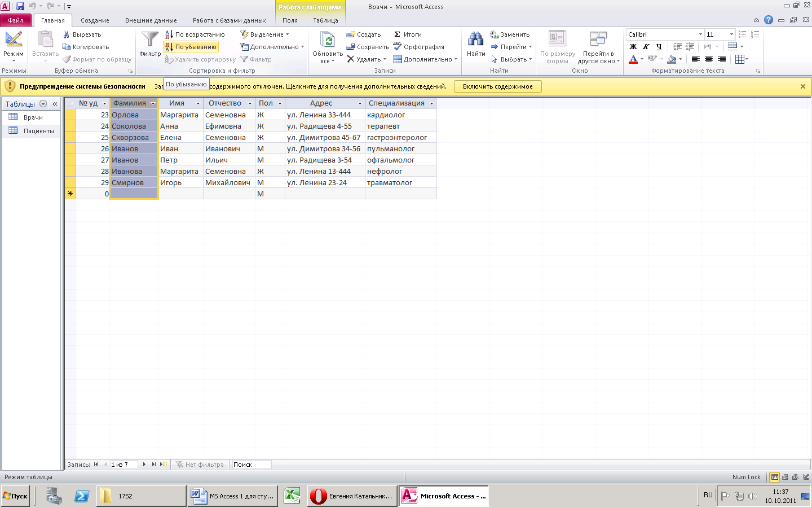
Task: Open the Режим view switcher
Action: click(x=14, y=47)
